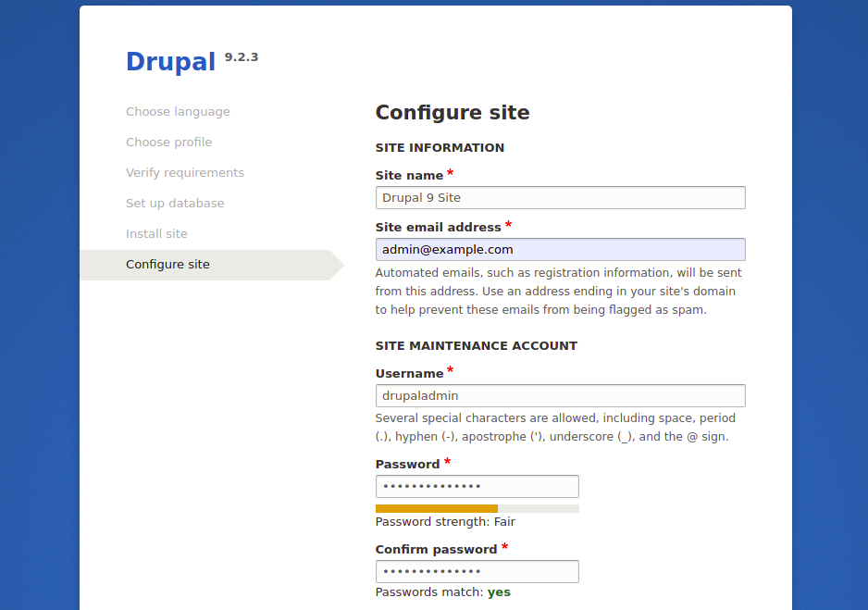Image resolution: width=868 pixels, height=610 pixels.
Task: Click the Confirm password field
Action: 477,571
